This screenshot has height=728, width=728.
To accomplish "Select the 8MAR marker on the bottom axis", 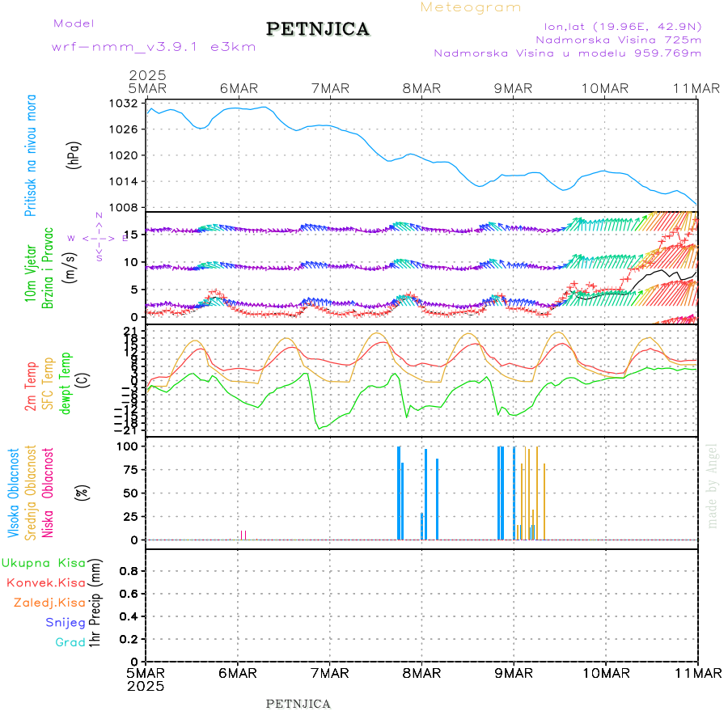I will tap(421, 674).
